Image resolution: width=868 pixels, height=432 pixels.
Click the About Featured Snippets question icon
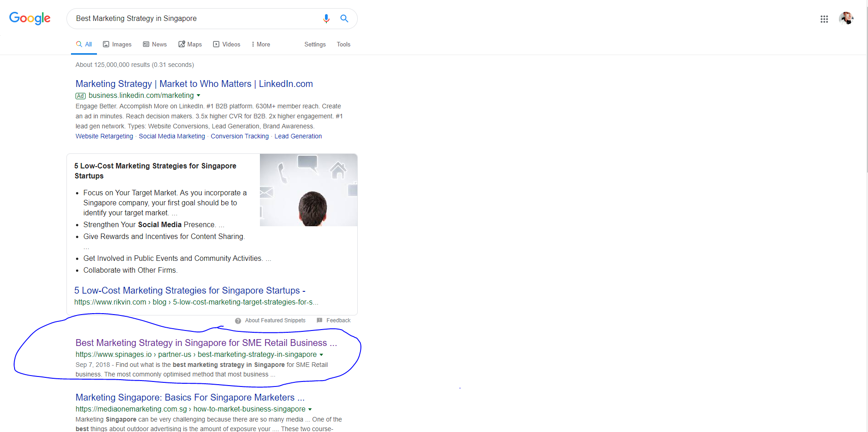point(238,321)
